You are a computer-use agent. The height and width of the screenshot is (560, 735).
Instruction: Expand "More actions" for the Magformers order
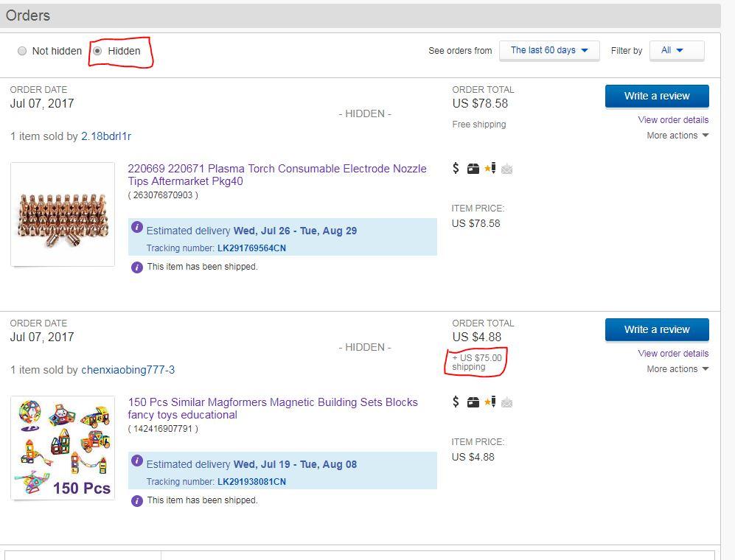pos(677,369)
